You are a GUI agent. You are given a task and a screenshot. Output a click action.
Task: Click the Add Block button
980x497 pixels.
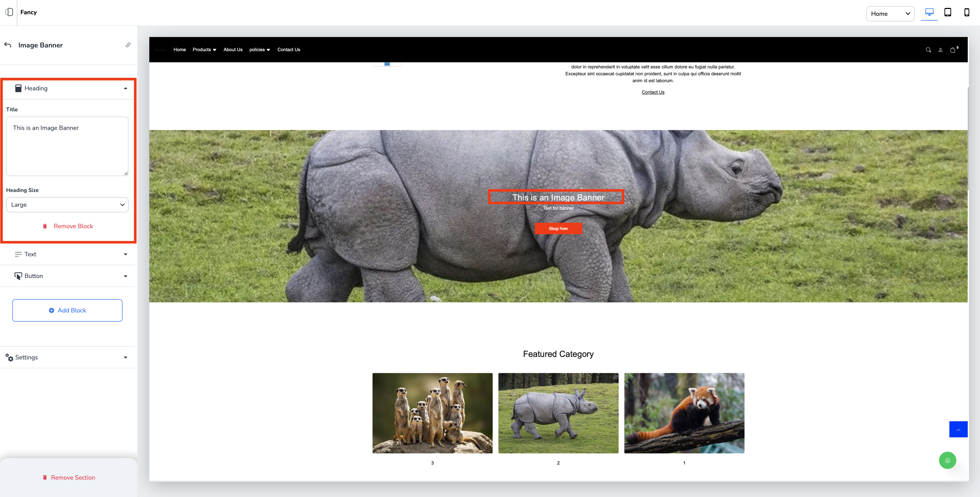click(67, 310)
